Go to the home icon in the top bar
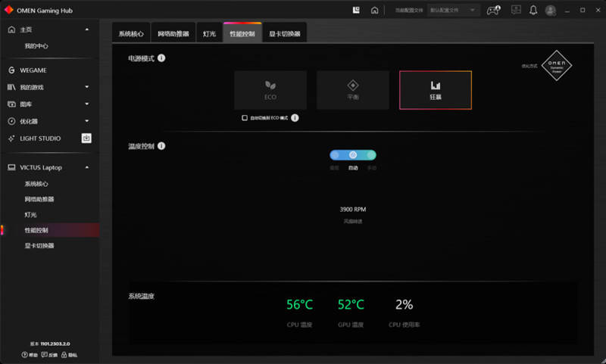The height and width of the screenshot is (364, 606). pos(374,11)
